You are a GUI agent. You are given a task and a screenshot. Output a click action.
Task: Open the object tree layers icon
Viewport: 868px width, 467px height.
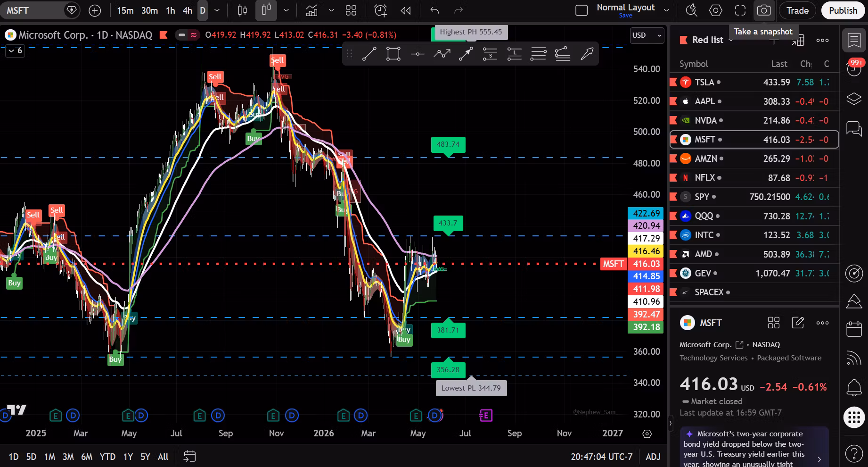(x=854, y=99)
